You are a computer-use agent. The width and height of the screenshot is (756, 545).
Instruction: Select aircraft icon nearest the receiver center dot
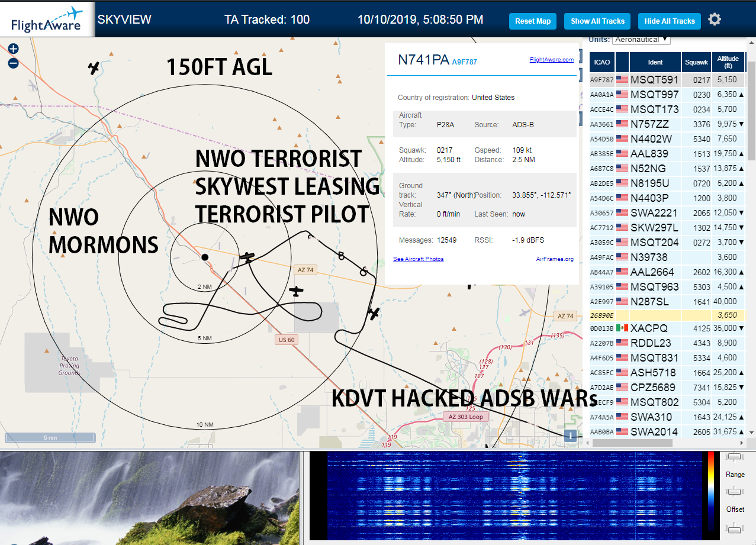[247, 257]
